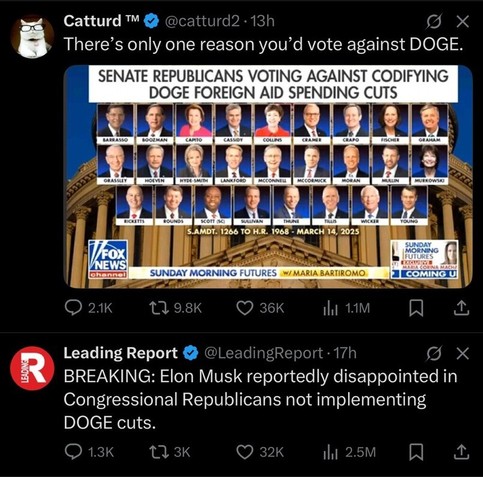Like the Catturd tweet
Viewport: 483px width, 477px height.
[x=245, y=308]
